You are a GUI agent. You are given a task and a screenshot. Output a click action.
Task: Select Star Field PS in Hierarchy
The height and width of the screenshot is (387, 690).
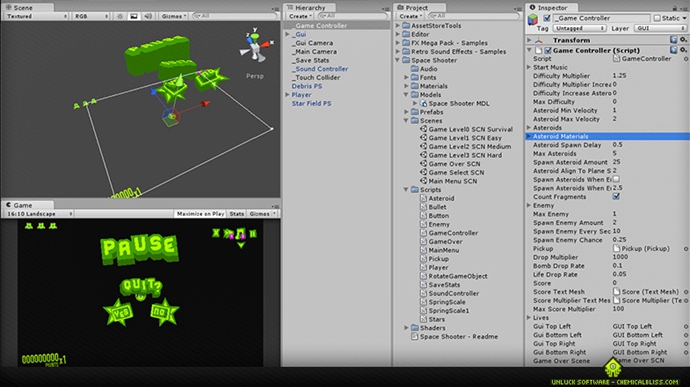click(311, 103)
